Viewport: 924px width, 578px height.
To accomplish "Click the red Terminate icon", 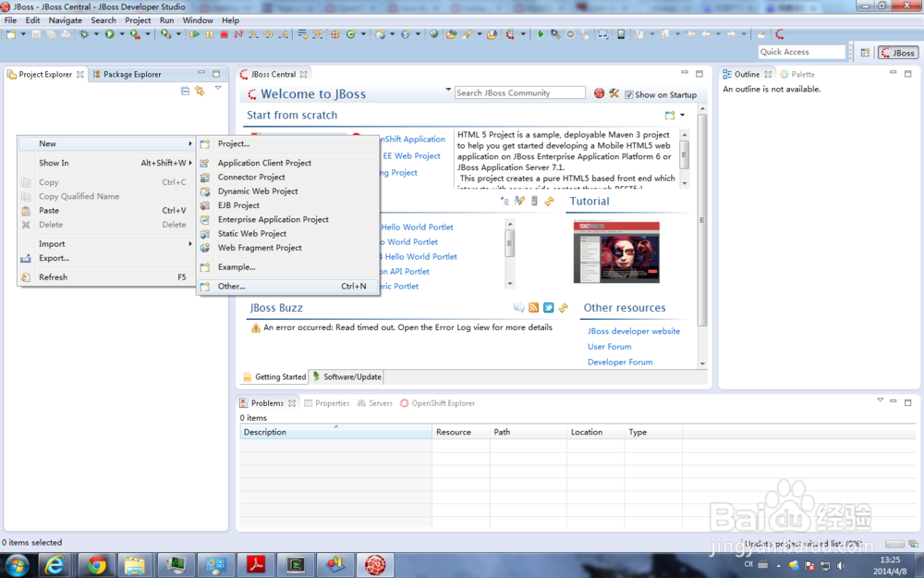I will (224, 34).
